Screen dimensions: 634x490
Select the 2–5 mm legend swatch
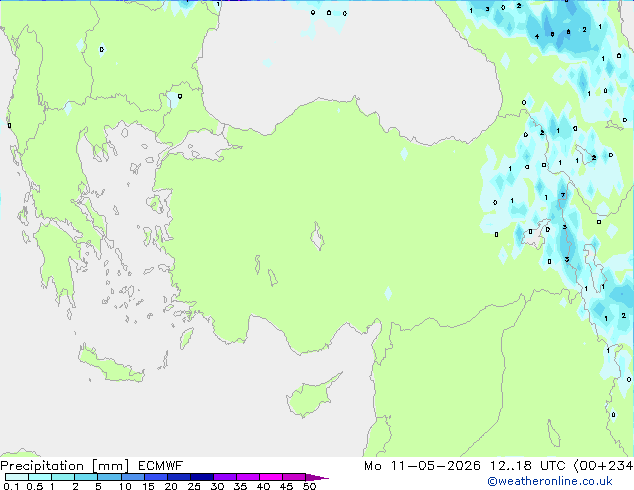tap(86, 477)
